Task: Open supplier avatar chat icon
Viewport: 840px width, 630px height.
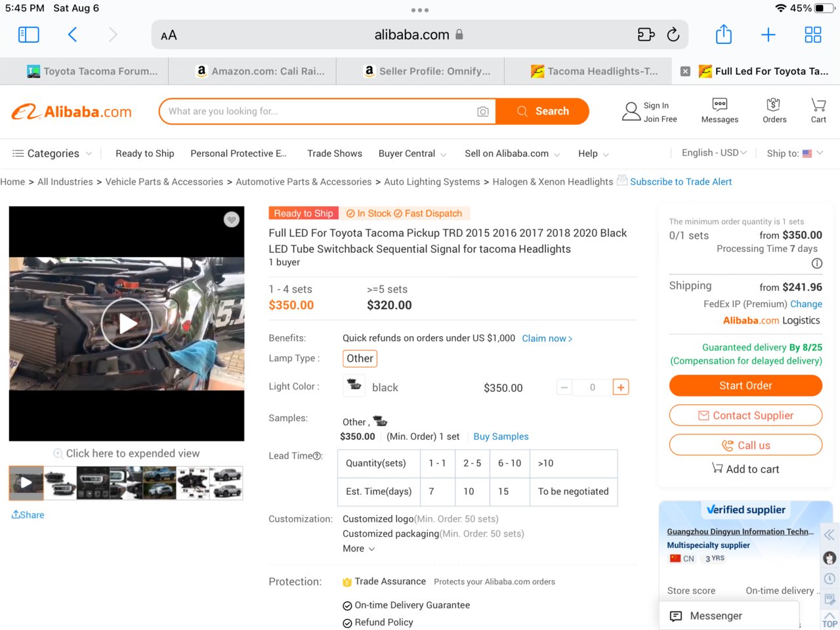Action: click(x=829, y=558)
